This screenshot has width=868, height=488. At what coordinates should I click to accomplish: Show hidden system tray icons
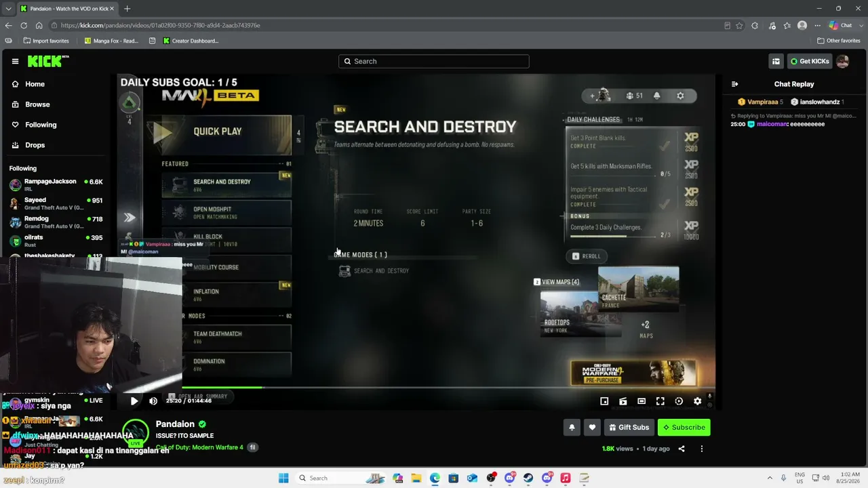coord(770,478)
